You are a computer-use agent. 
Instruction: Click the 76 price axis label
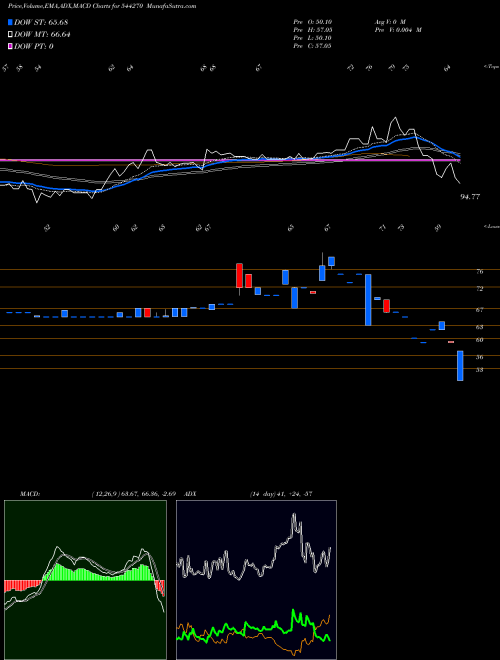(479, 272)
